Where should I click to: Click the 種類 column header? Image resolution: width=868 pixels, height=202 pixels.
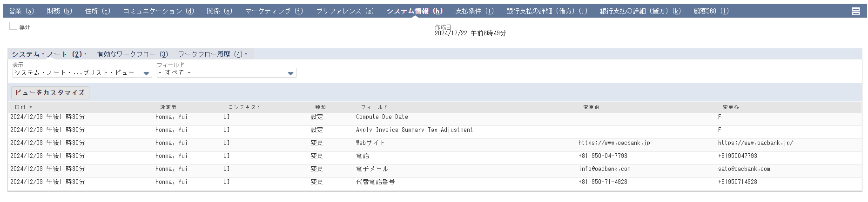pos(321,107)
